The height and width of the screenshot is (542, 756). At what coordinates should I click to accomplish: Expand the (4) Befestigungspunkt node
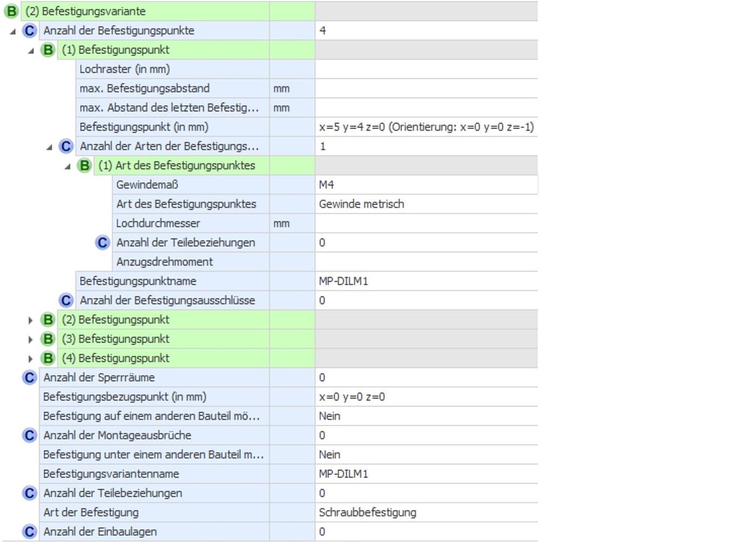coord(31,358)
